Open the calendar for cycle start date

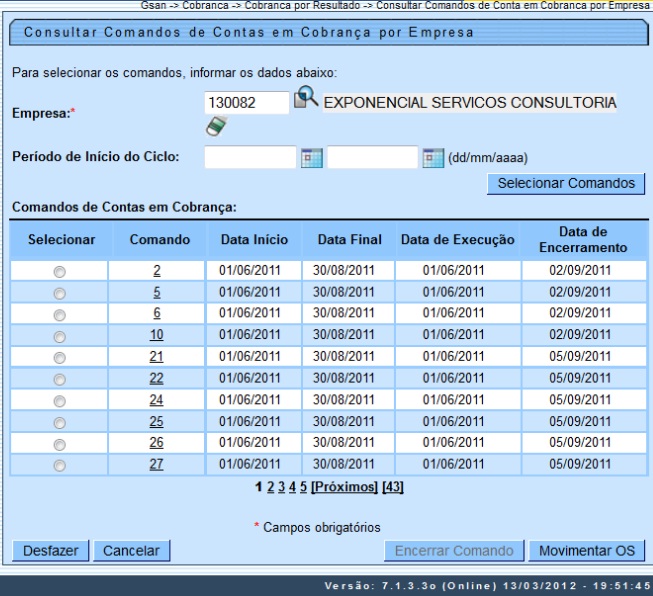tap(311, 158)
